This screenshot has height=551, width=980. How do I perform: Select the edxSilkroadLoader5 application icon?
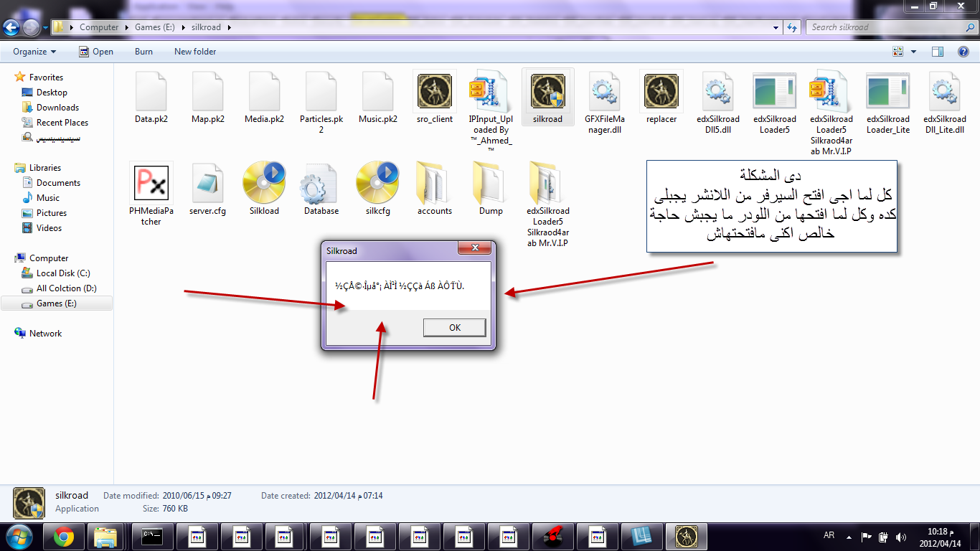click(x=775, y=91)
